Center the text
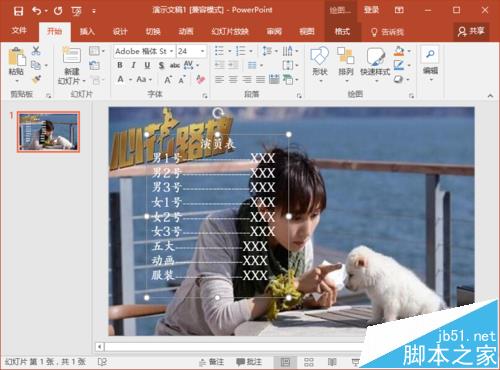This screenshot has height=370, width=500. pos(233,80)
